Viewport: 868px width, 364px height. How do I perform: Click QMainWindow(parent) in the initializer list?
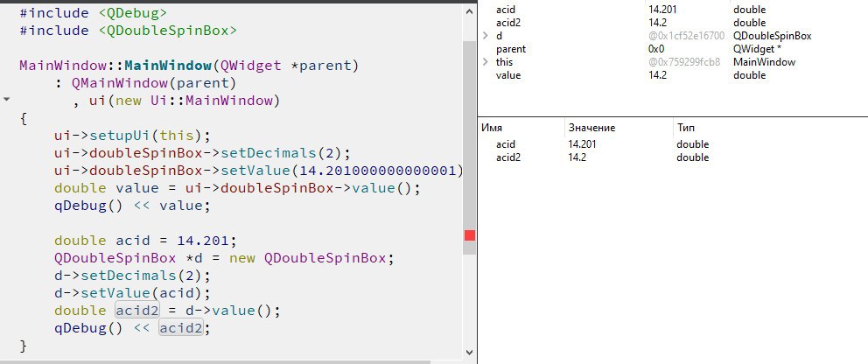154,83
